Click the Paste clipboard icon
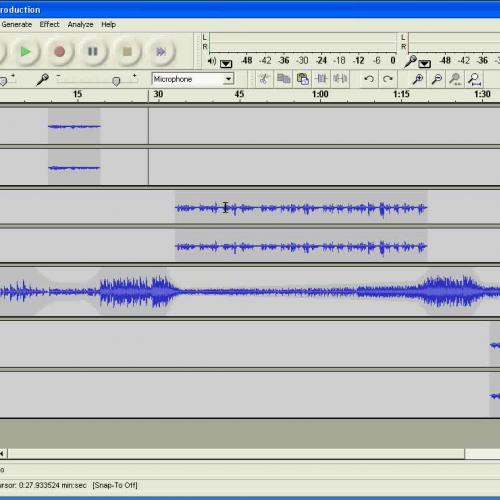Screen dimensions: 500x500 pos(302,79)
